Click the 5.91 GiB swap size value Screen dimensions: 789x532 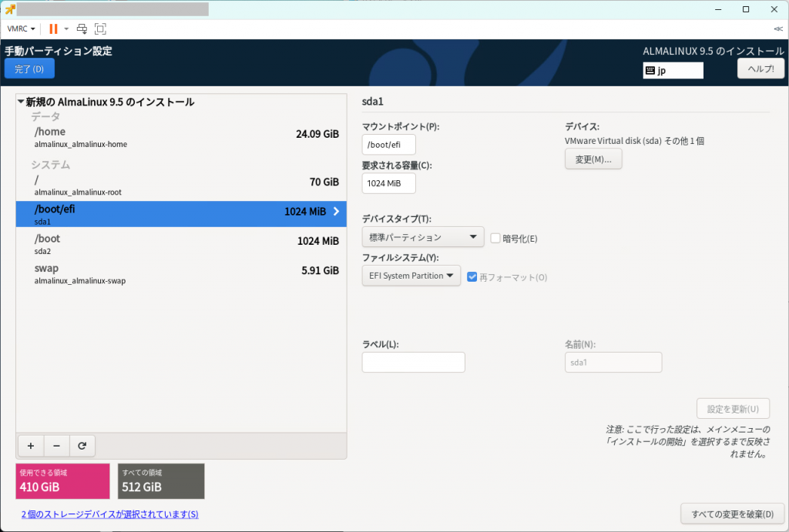tap(320, 270)
